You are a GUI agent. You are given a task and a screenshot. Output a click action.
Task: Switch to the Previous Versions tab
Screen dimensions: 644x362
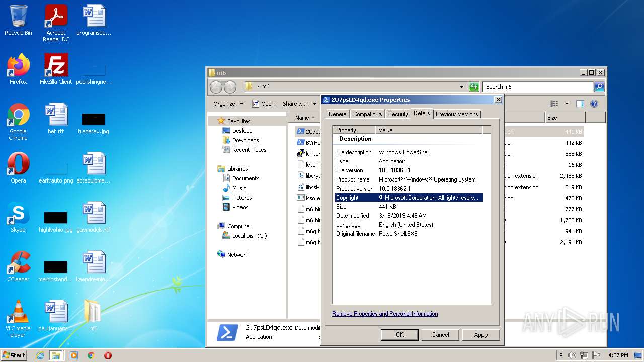(x=457, y=114)
